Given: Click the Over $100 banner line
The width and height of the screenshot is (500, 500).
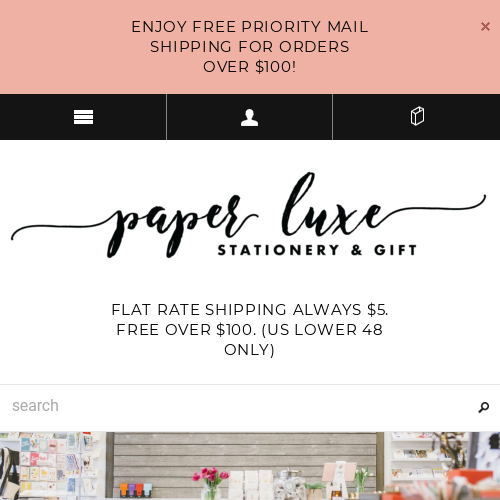Looking at the screenshot, I should click(x=250, y=67).
